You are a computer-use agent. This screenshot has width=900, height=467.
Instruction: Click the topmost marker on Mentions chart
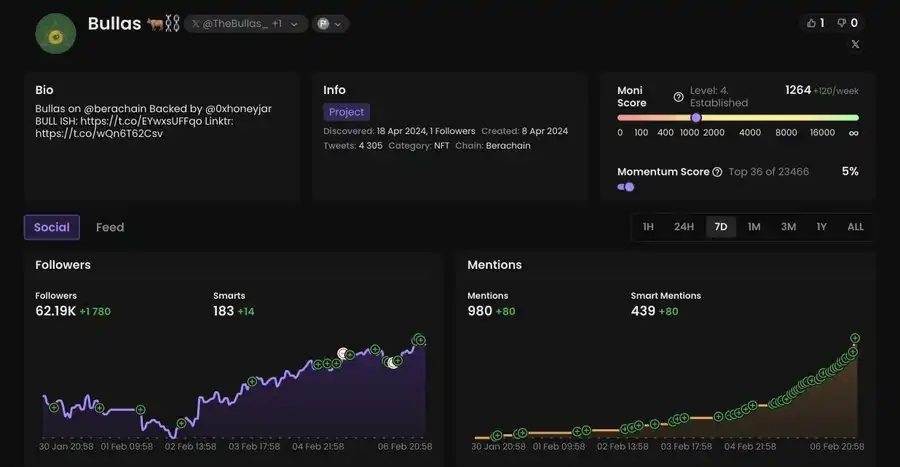855,339
